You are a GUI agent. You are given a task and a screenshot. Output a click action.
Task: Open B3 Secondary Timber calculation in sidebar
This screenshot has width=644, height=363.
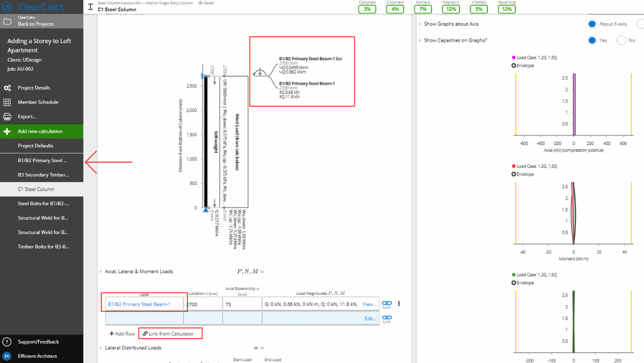point(41,175)
